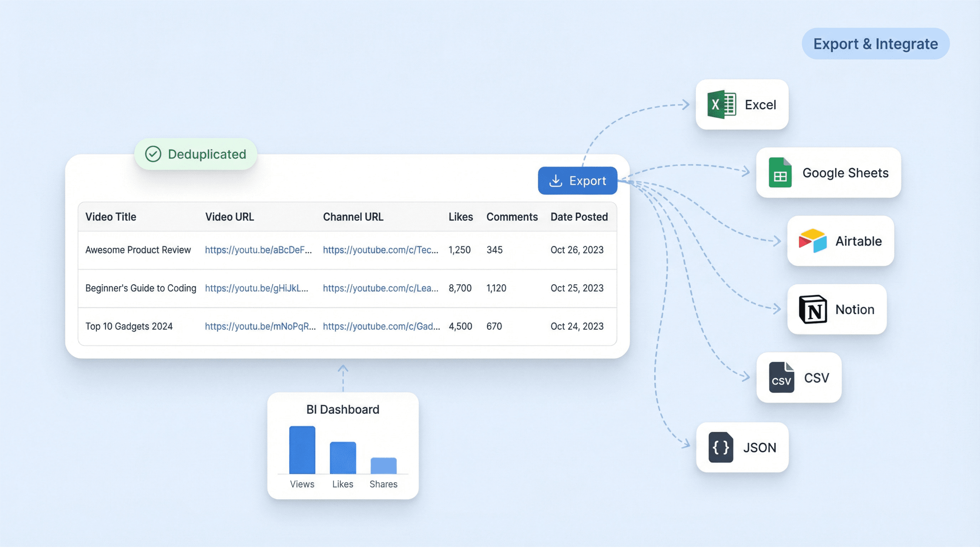Viewport: 980px width, 548px height.
Task: Click the Video URL column header
Action: pyautogui.click(x=229, y=217)
